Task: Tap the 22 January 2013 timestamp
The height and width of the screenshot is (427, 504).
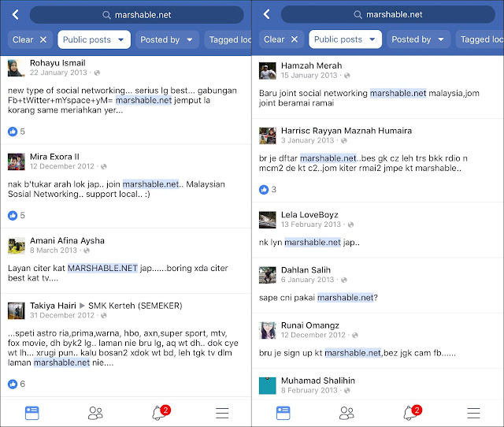Action: [x=58, y=72]
